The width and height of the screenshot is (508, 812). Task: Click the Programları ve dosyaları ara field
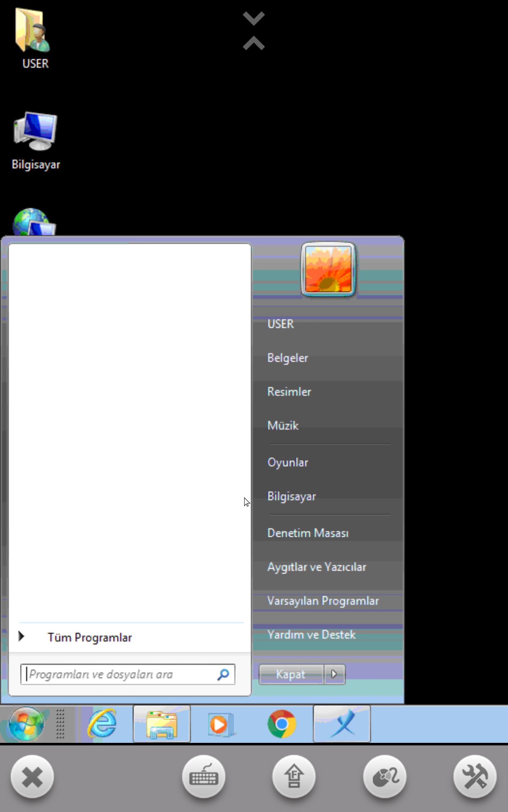pos(128,674)
